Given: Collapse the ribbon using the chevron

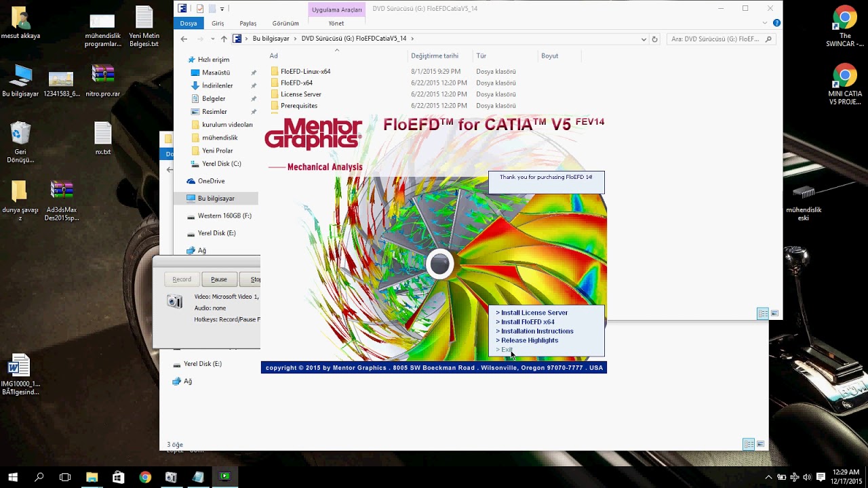Looking at the screenshot, I should [x=766, y=23].
